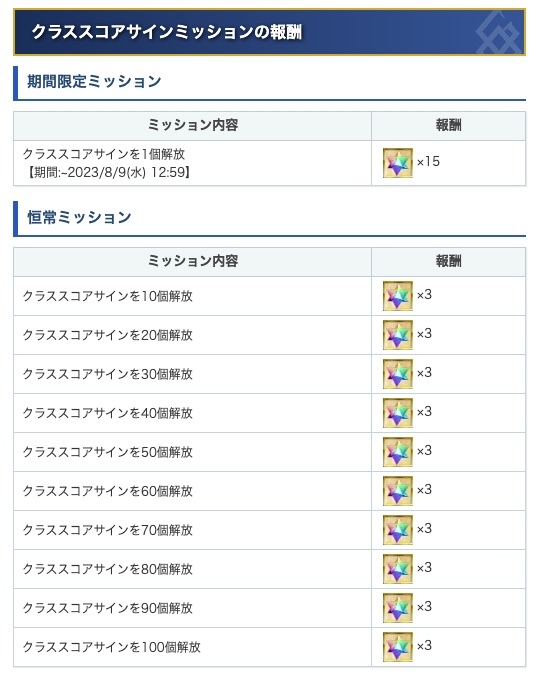Select the reward icon in the 60個解放 row
Image resolution: width=536 pixels, height=681 pixels.
(x=397, y=491)
